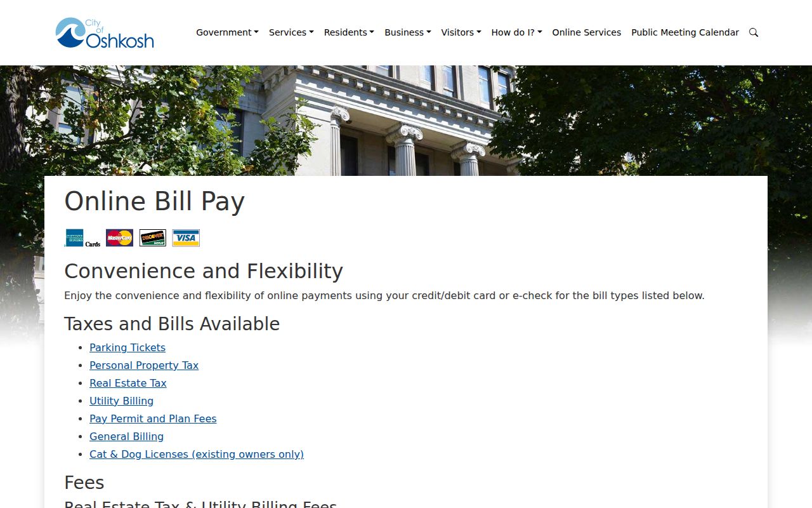Click the Convenience and Flexibility heading
The image size is (812, 508).
coord(204,271)
